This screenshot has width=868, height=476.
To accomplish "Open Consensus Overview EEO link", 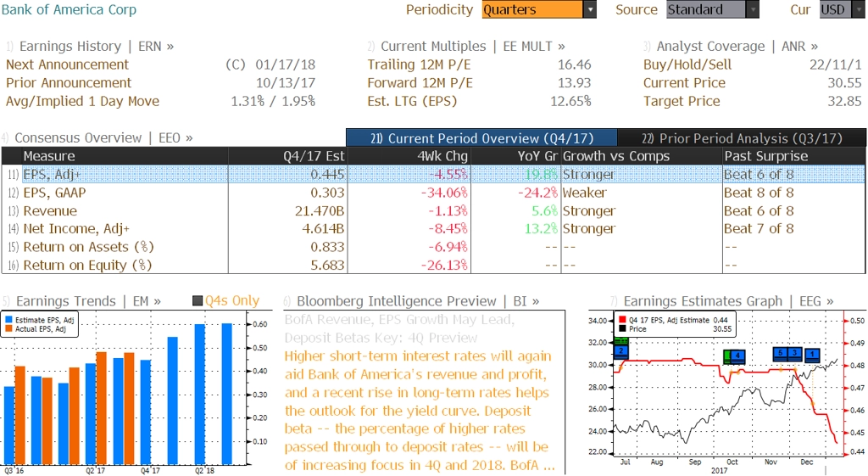I will coord(103,137).
